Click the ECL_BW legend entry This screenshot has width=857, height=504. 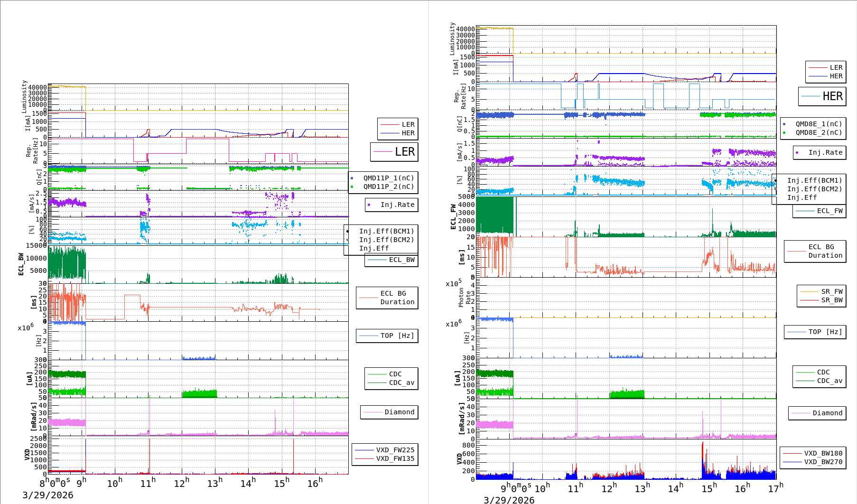[x=391, y=260]
